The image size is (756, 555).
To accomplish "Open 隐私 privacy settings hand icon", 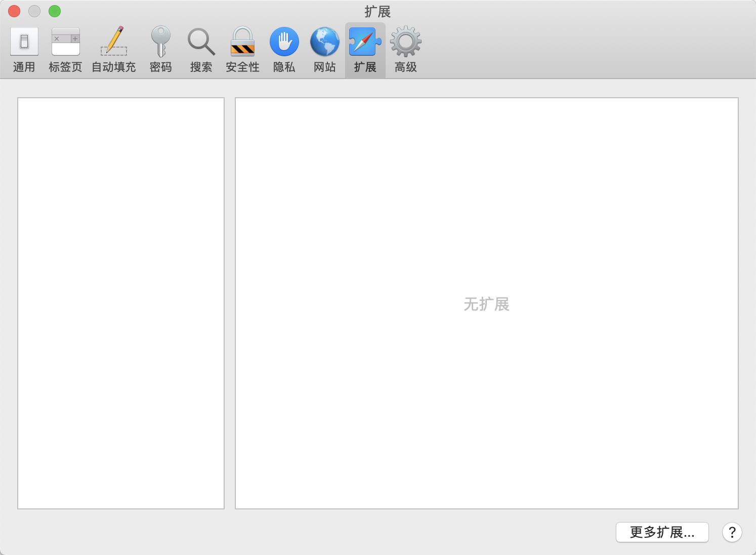I will (284, 50).
